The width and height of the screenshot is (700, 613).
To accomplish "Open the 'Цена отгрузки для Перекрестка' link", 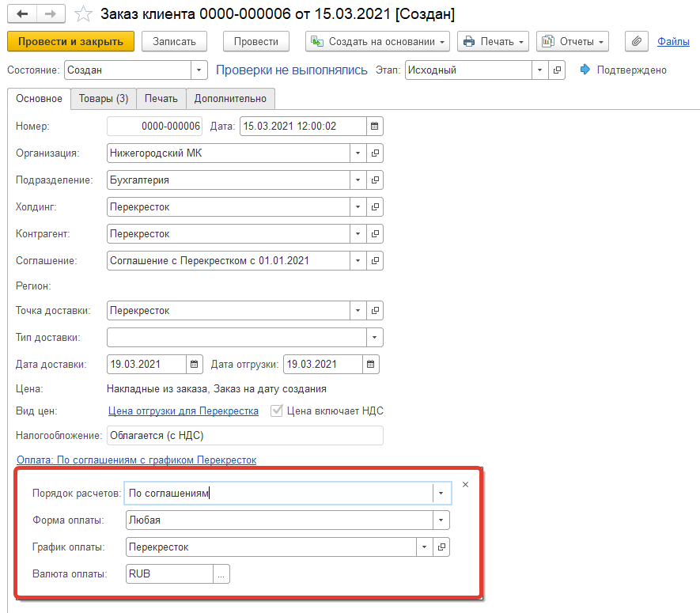I will 183,411.
